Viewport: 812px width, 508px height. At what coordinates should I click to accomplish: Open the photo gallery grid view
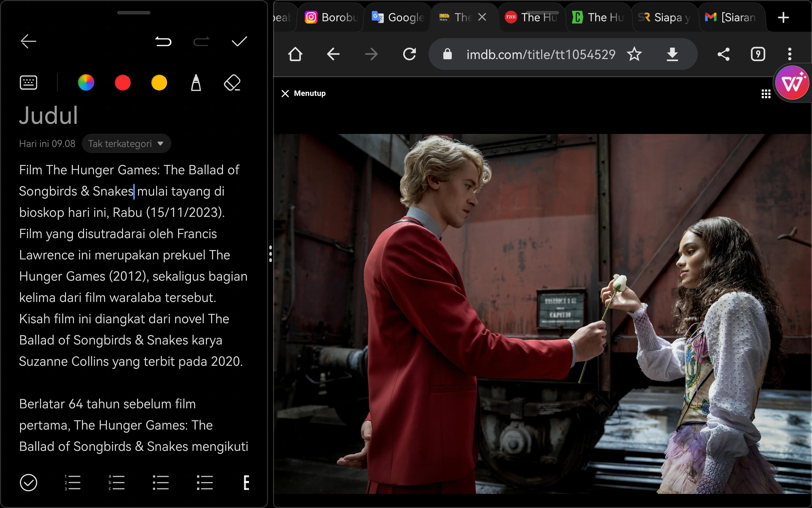pos(766,94)
